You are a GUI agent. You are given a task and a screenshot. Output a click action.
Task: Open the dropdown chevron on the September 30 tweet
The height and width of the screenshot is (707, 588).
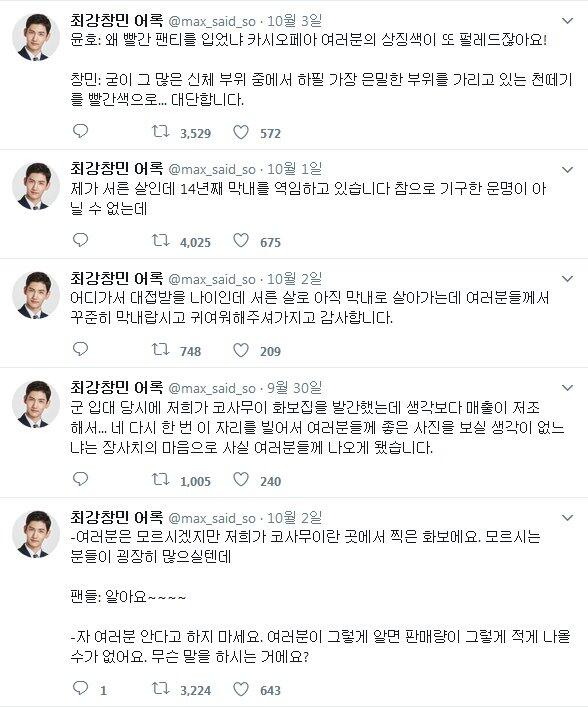coord(567,388)
